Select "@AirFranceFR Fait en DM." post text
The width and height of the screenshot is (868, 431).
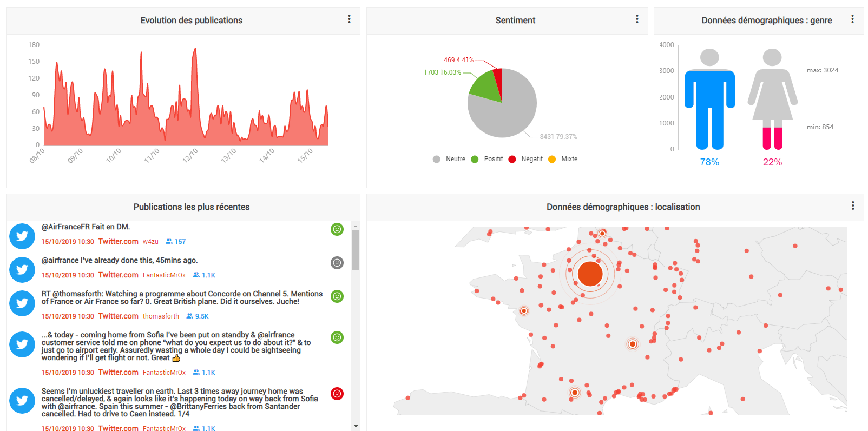[86, 227]
